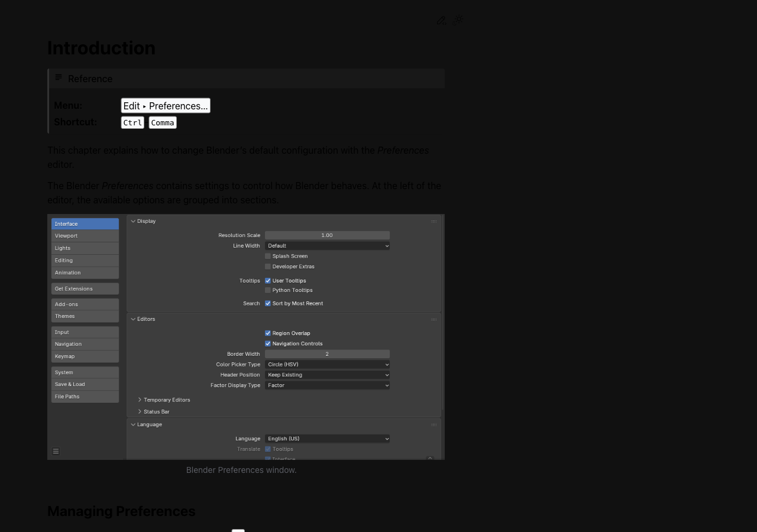Toggle the light/dark theme sun icon
757x532 pixels.
[x=458, y=21]
